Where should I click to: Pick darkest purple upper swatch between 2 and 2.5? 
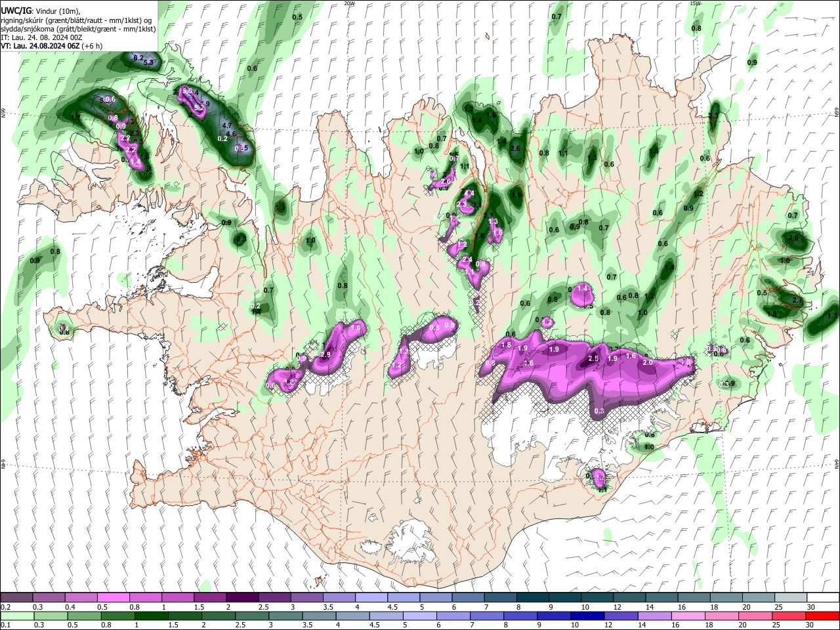242,598
